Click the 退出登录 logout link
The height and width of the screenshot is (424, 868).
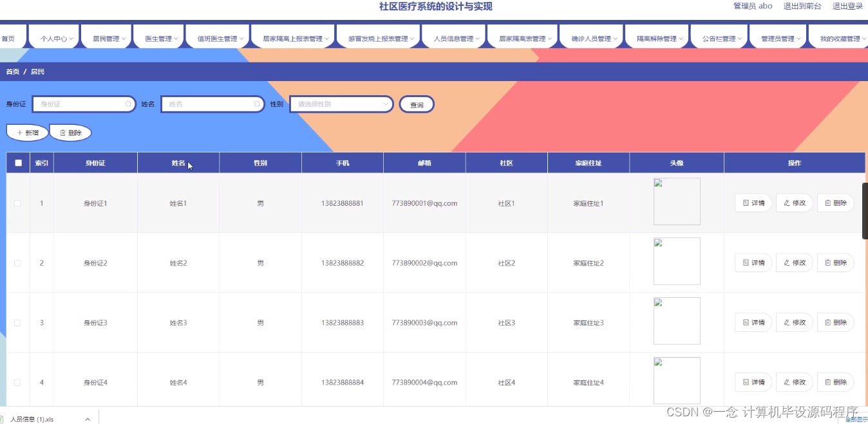pos(847,6)
